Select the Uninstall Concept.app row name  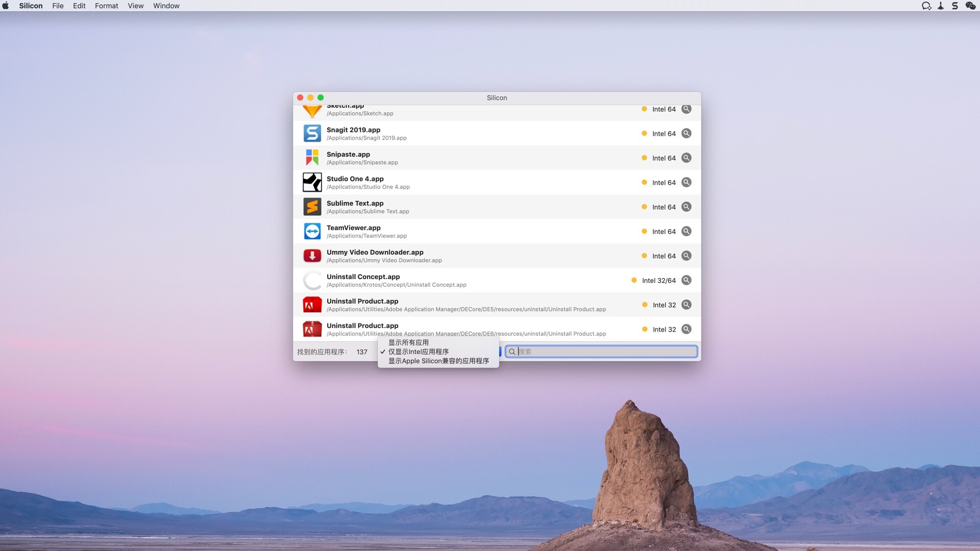[363, 277]
